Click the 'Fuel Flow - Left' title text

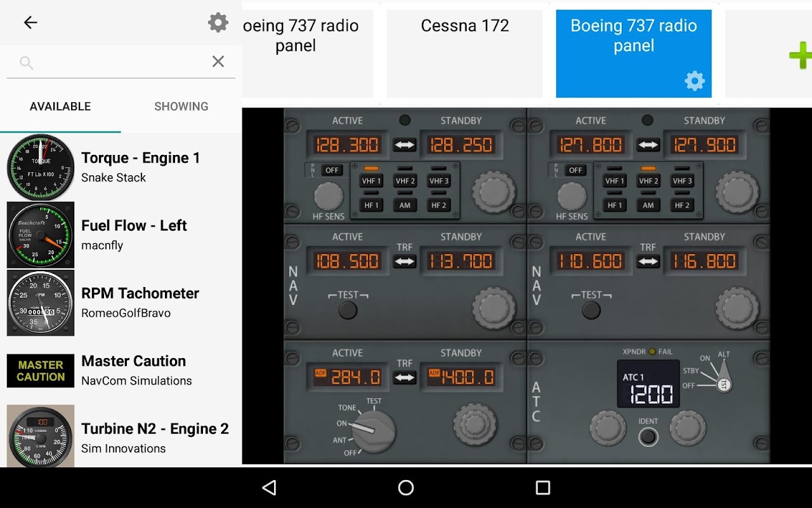click(x=134, y=225)
